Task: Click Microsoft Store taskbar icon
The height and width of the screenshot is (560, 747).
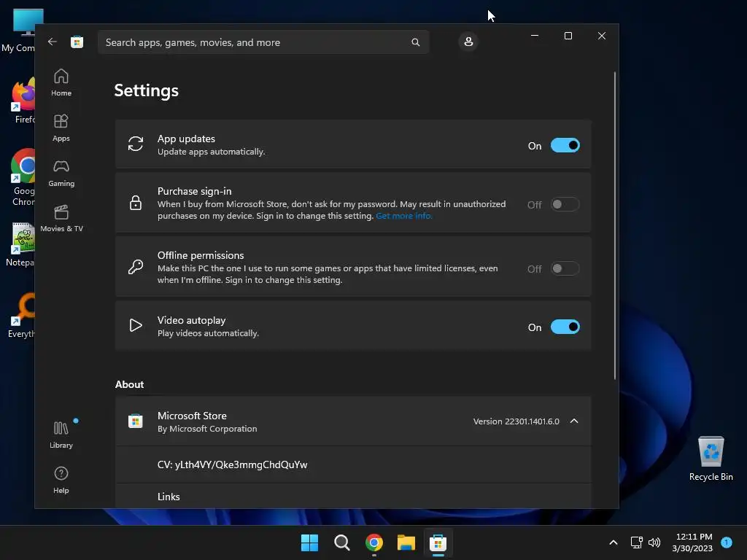Action: click(x=438, y=542)
